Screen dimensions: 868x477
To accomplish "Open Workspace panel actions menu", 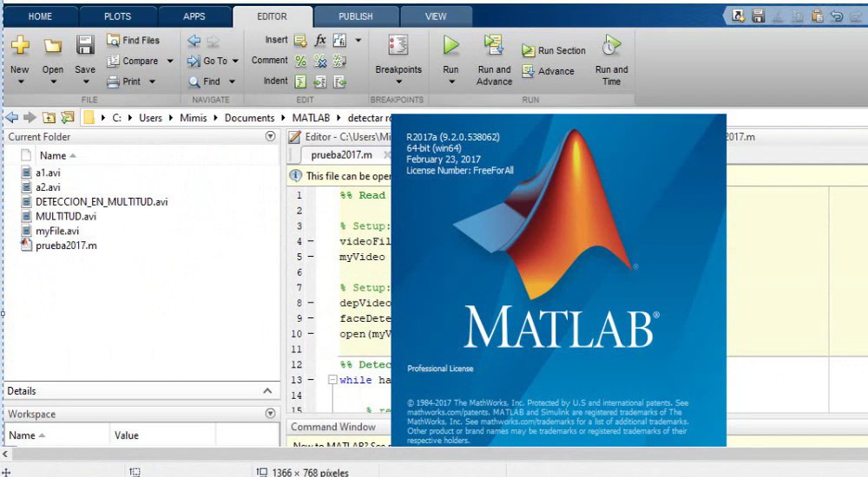I will [x=270, y=414].
